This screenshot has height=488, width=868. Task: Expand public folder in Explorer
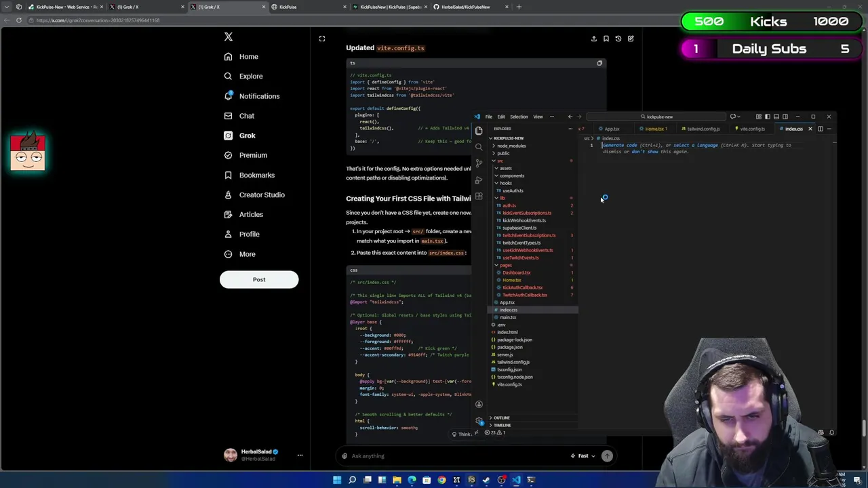(x=503, y=153)
